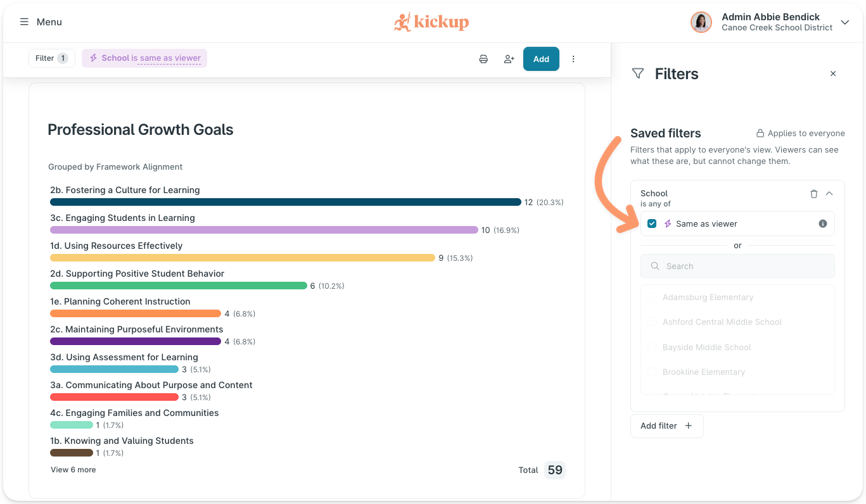Check the Bayside Middle School checkbox
Image resolution: width=866 pixels, height=504 pixels.
pyautogui.click(x=651, y=347)
